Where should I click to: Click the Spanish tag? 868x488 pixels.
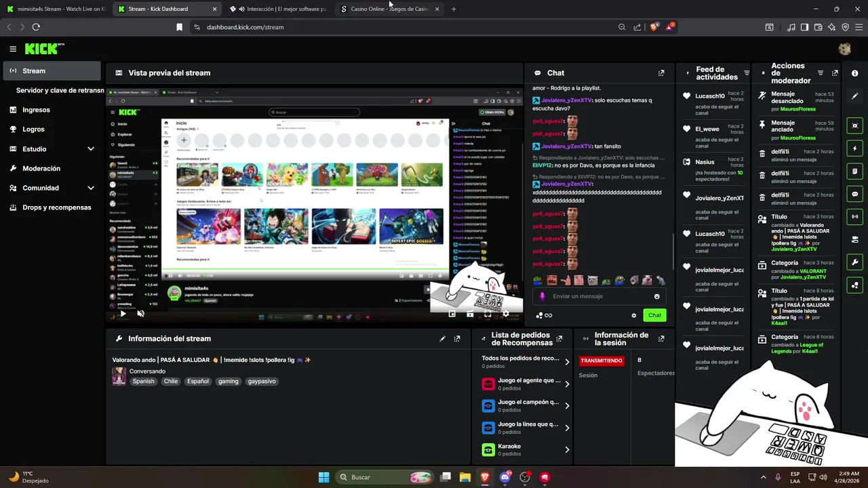click(143, 381)
